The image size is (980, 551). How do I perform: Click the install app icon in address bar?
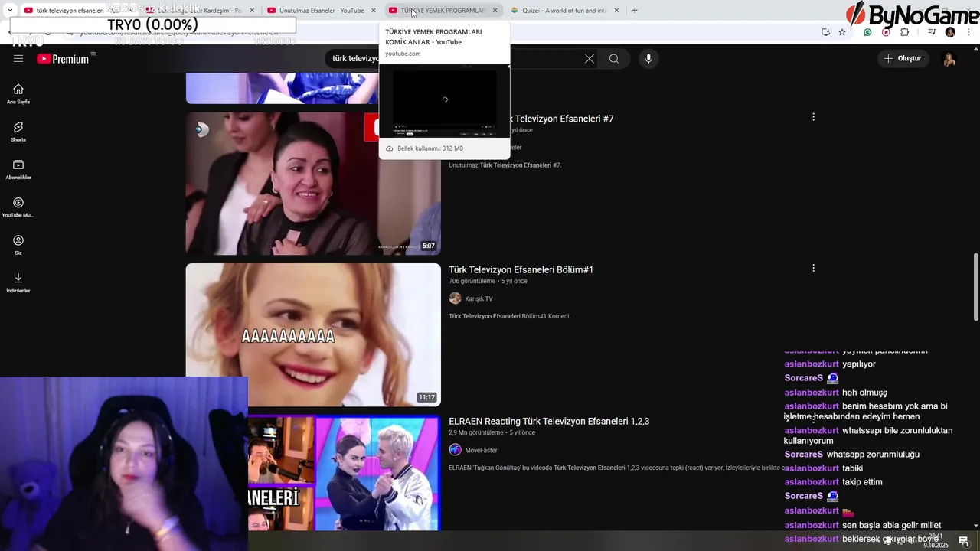click(x=825, y=32)
